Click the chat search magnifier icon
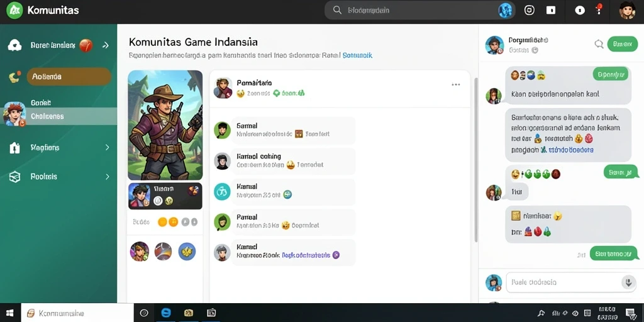Screen dimensions: 644x322 coord(599,44)
